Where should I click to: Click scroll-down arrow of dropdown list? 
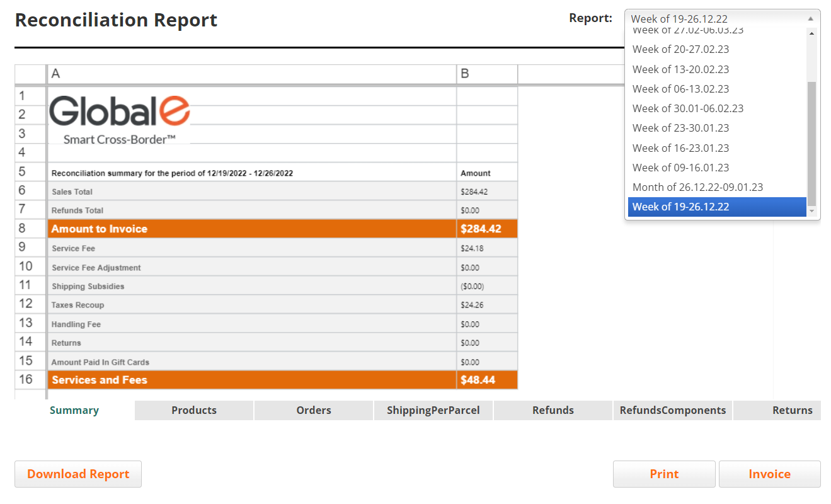click(x=811, y=211)
